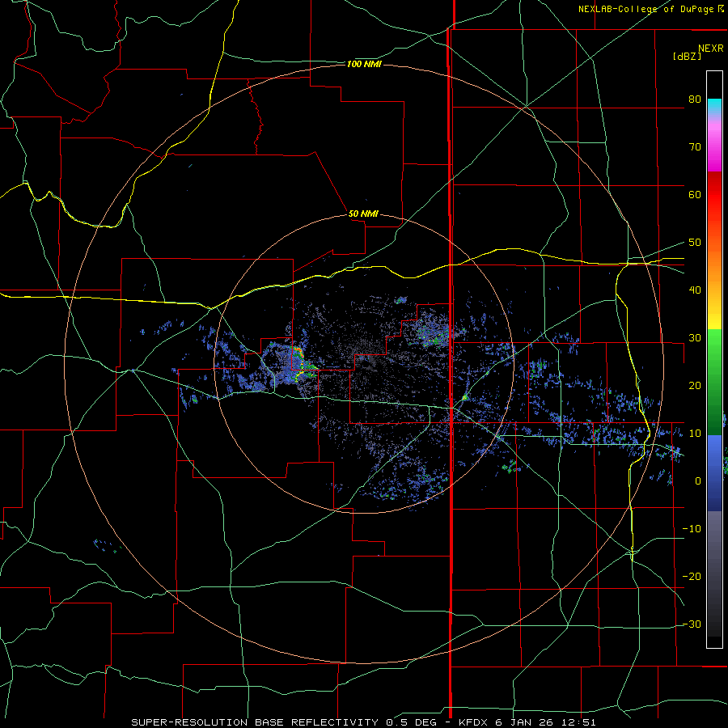Click the 80 value on the dBZ scale

click(695, 99)
